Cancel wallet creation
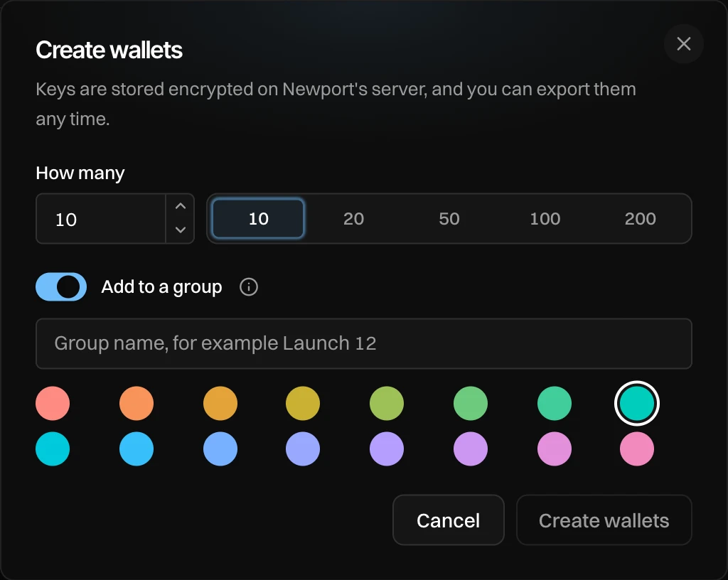The width and height of the screenshot is (728, 580). click(449, 520)
